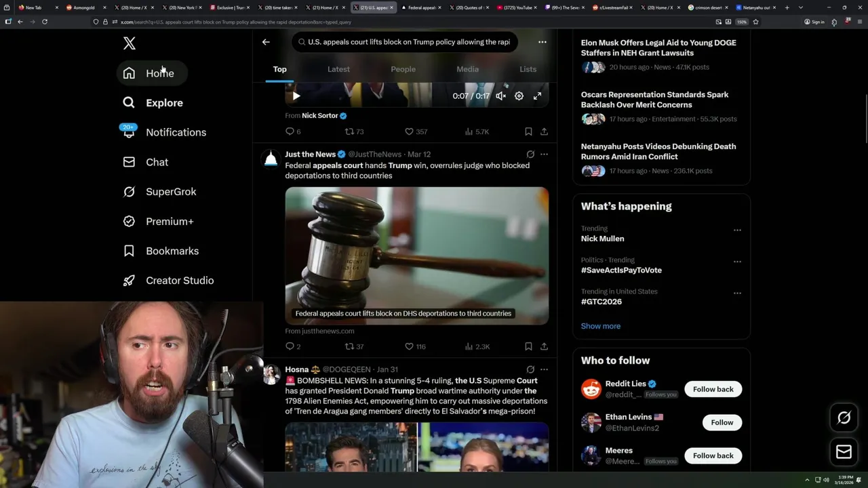
Task: Open the gavel article image
Action: pyautogui.click(x=416, y=256)
